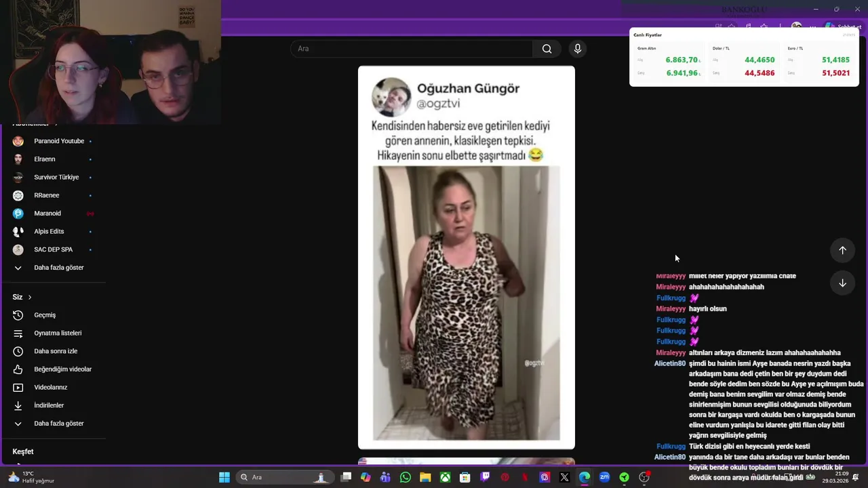The width and height of the screenshot is (868, 488).
Task: Click Gram Altın selling price 6.941,96
Action: coord(682,73)
